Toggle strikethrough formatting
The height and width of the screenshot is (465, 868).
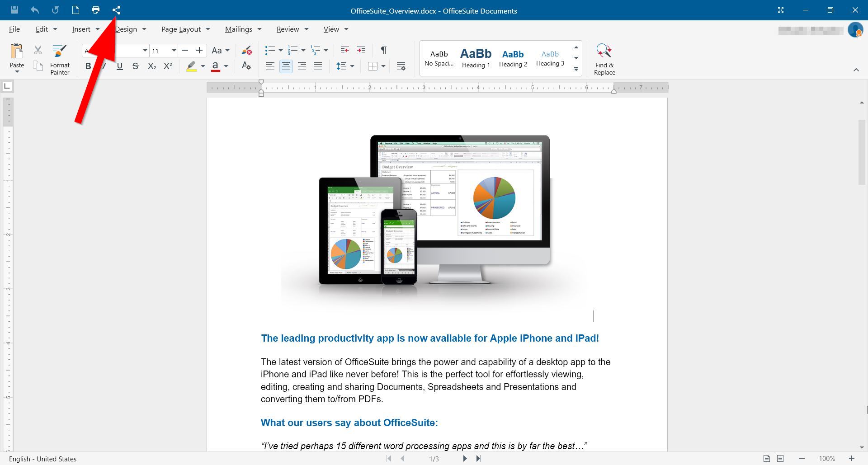click(x=135, y=66)
